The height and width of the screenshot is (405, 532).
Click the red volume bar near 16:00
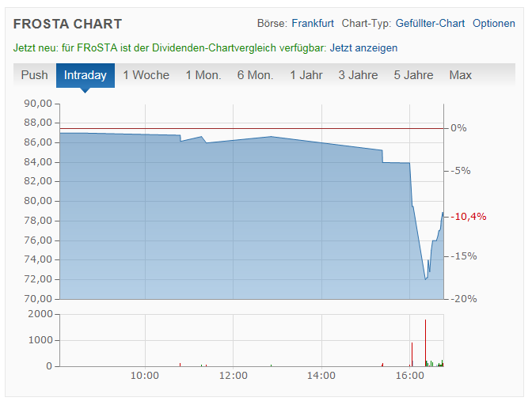pos(412,354)
